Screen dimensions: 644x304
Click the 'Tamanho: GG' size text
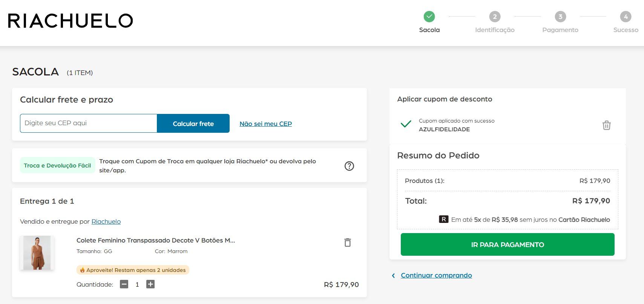tap(94, 251)
